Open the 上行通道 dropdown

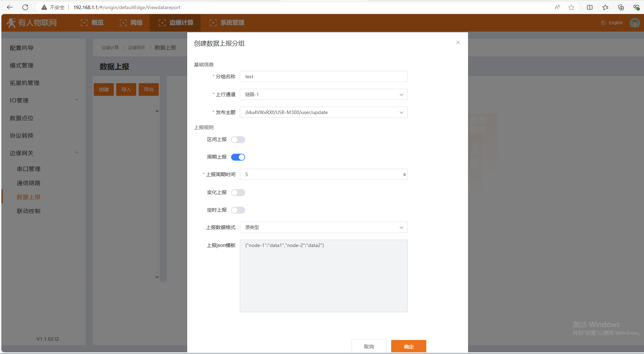323,94
